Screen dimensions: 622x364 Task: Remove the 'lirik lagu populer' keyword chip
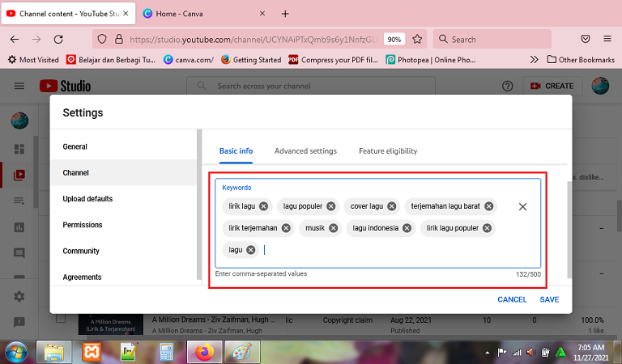pos(487,228)
